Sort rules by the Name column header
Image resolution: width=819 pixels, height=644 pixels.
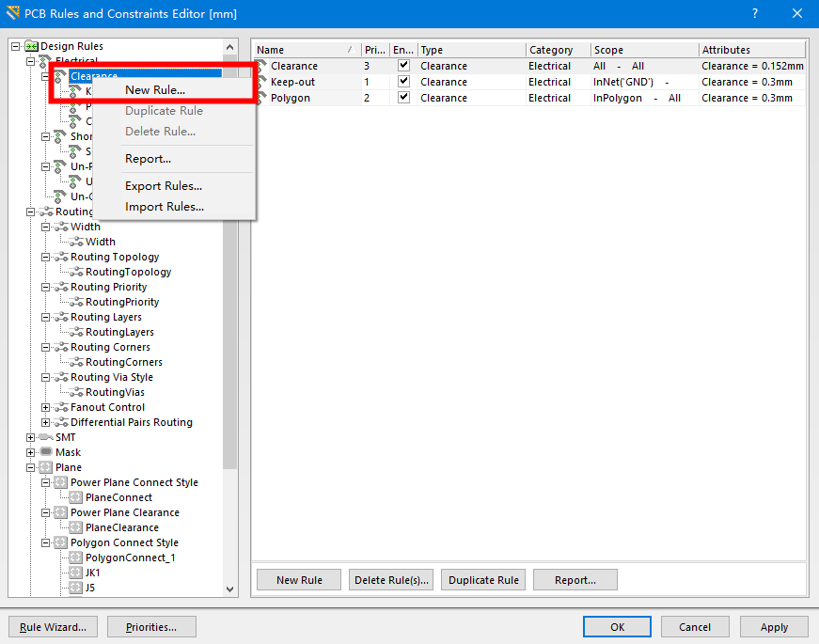301,50
